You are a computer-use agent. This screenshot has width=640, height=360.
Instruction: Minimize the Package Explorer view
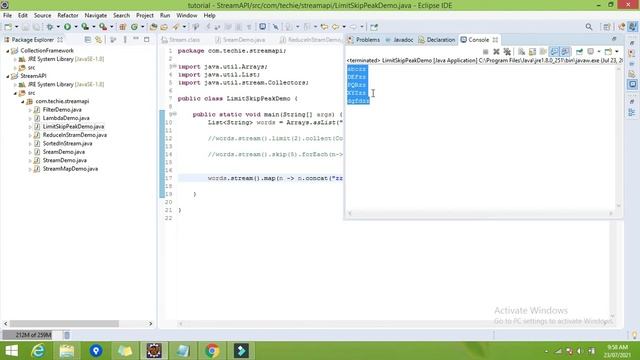click(x=136, y=39)
